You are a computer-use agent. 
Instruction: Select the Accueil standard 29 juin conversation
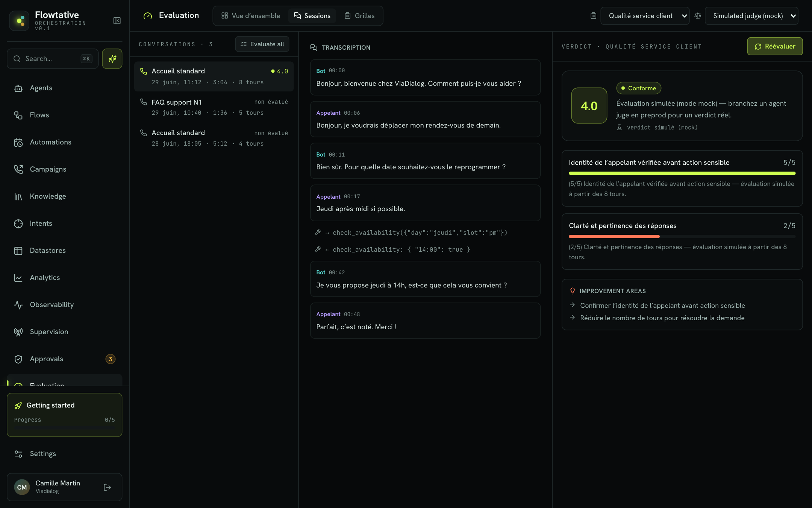coord(214,76)
